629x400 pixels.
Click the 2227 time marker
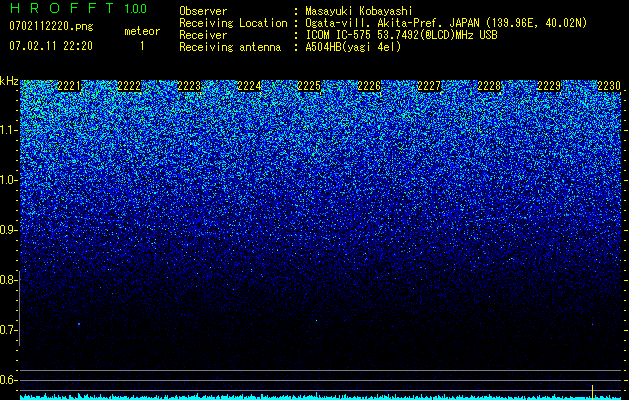[x=429, y=86]
